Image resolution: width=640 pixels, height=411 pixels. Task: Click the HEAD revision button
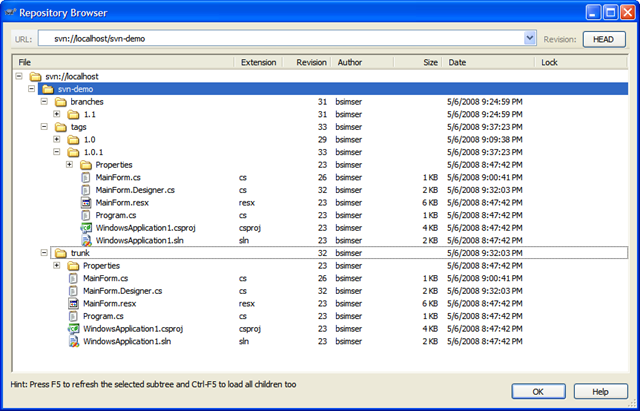point(604,39)
